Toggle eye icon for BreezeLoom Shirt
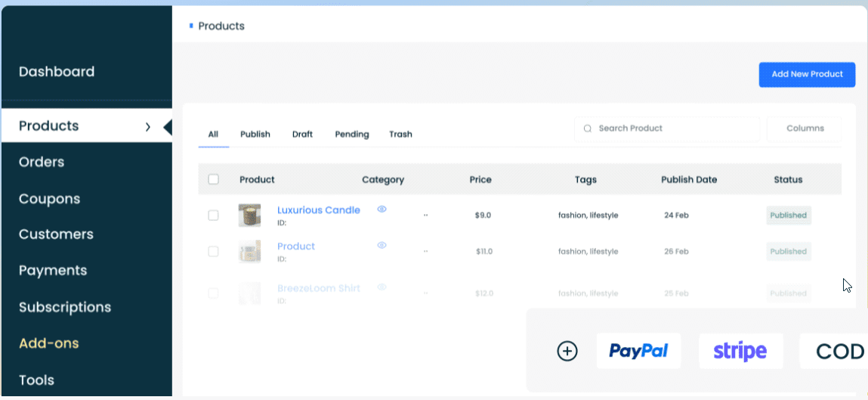The height and width of the screenshot is (400, 868). tap(382, 287)
